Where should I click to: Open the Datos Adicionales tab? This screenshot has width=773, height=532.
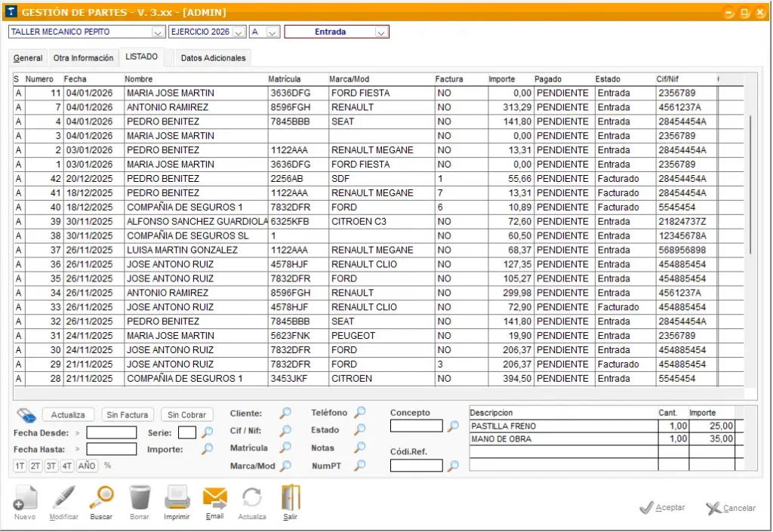point(214,58)
